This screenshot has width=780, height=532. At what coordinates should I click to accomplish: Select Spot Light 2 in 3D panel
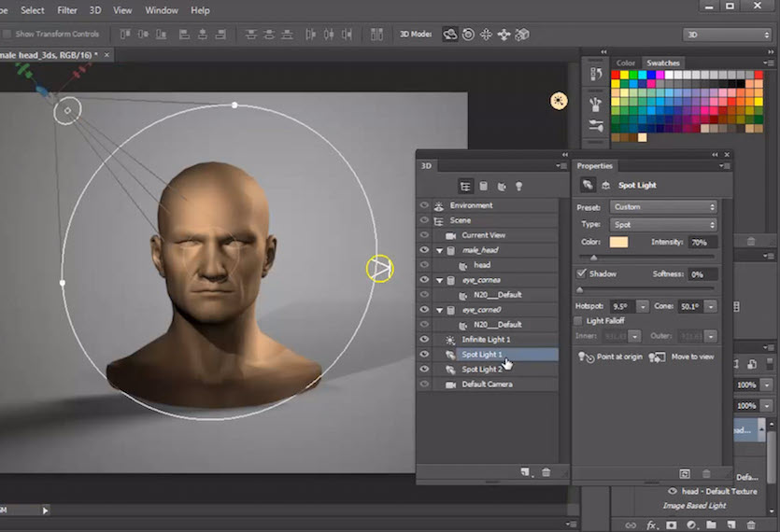tap(481, 369)
